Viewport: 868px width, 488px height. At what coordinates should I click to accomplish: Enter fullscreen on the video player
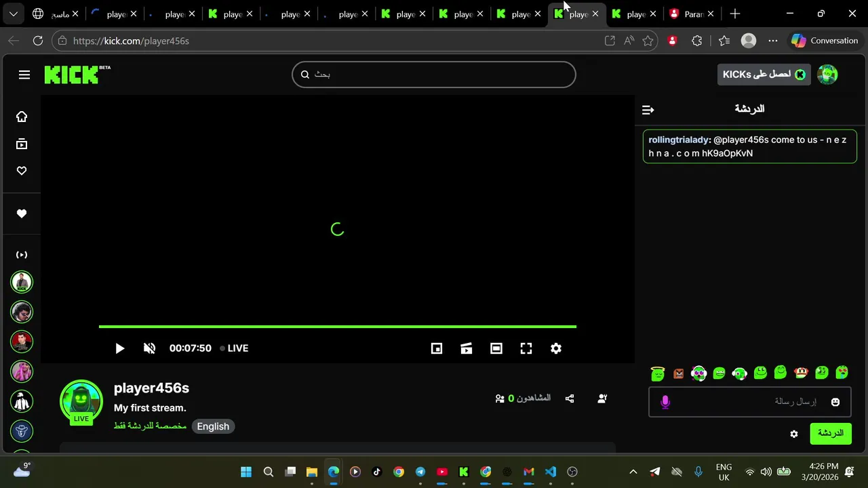[x=526, y=348]
